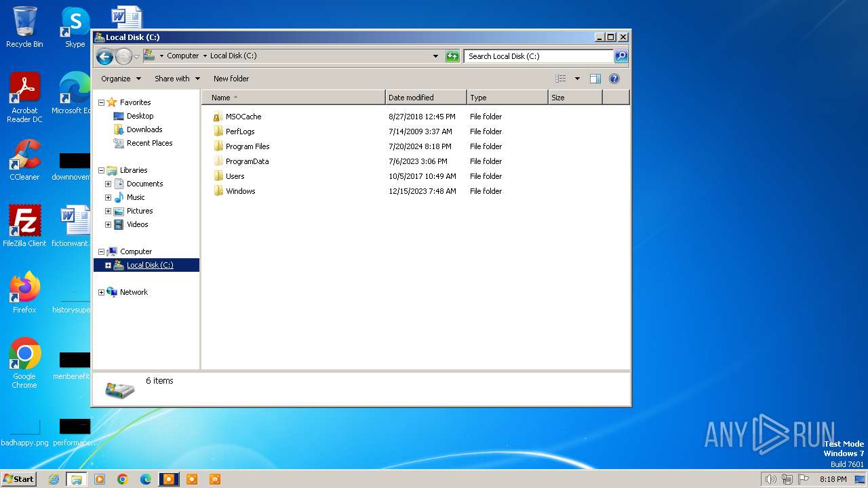
Task: Select the MSOCache folder
Action: coord(243,117)
